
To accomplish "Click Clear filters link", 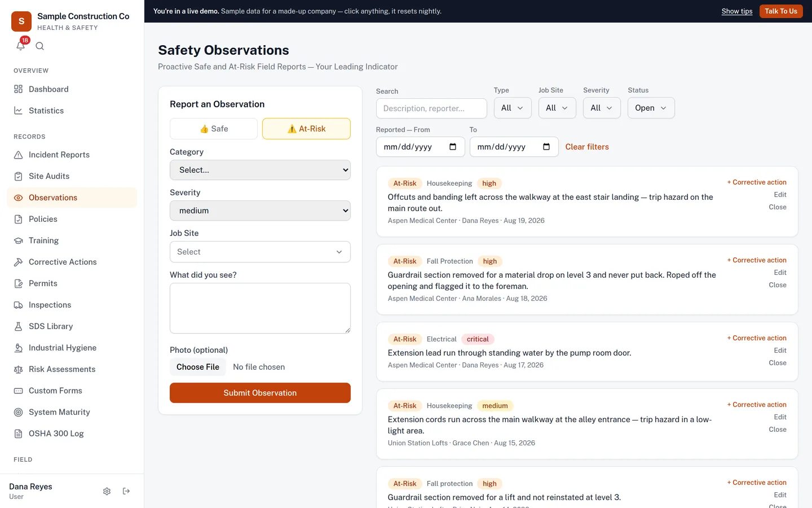I will [587, 147].
